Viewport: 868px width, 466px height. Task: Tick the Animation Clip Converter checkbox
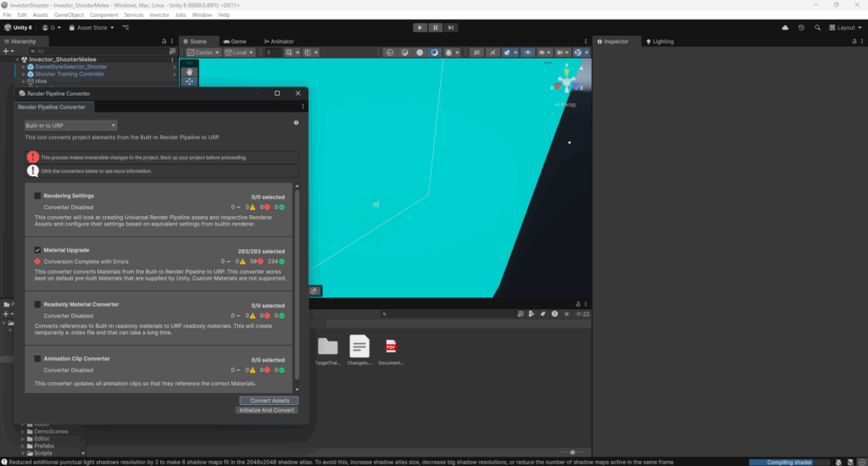pos(37,358)
